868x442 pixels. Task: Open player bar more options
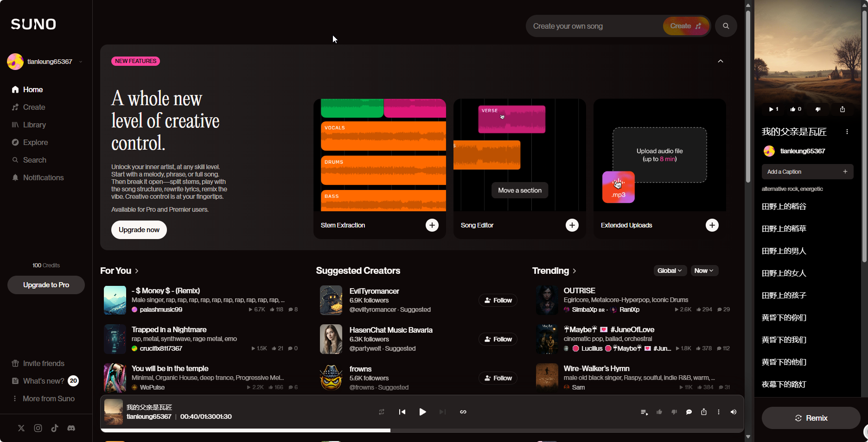[719, 412]
